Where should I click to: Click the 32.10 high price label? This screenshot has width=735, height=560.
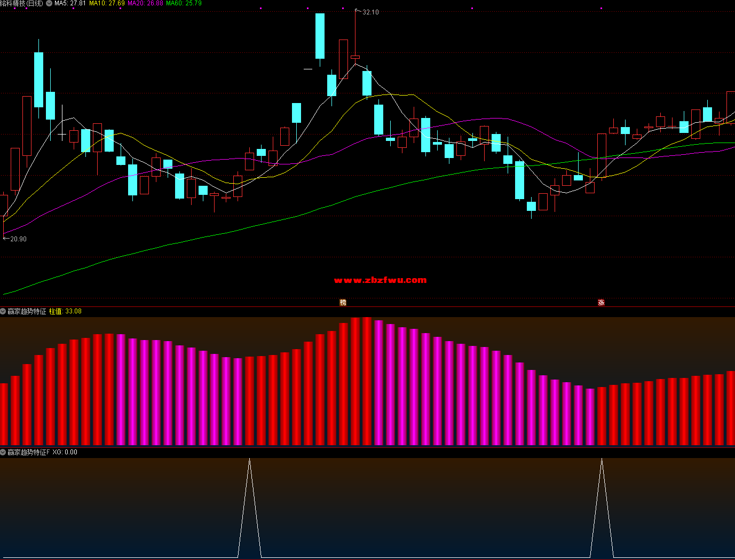pyautogui.click(x=370, y=12)
